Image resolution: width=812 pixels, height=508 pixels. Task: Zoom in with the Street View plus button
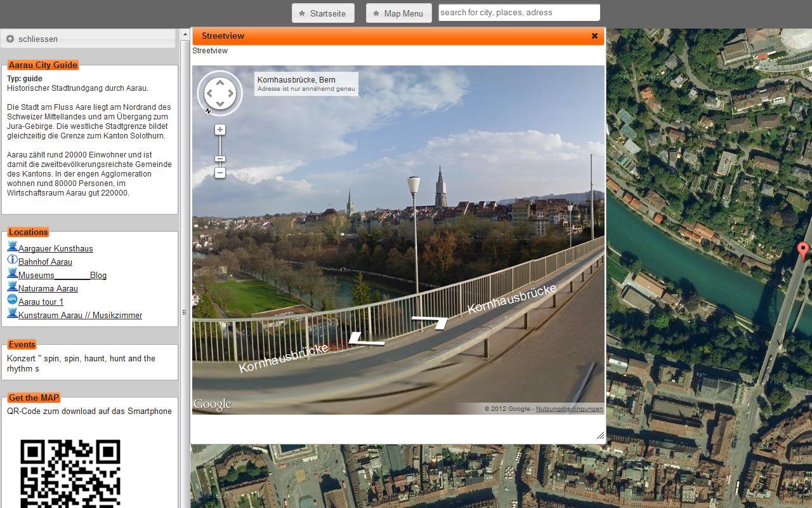point(220,130)
